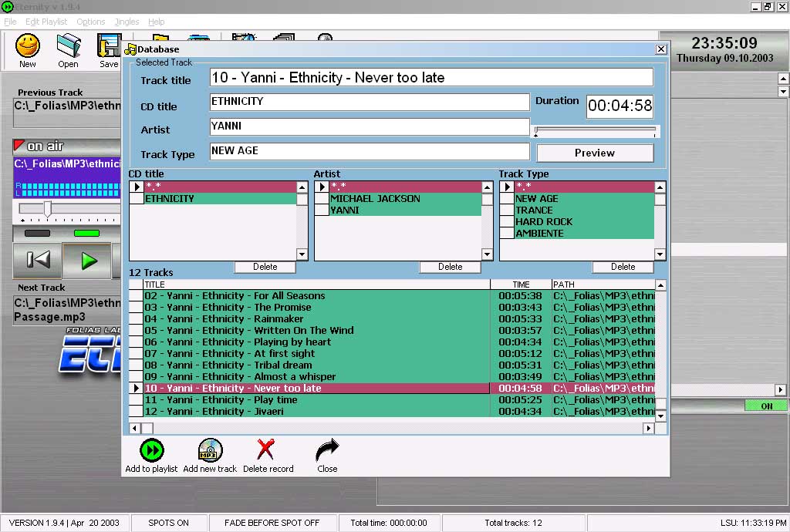Close the Database dialog with its X button
The width and height of the screenshot is (790, 532).
pyautogui.click(x=661, y=49)
